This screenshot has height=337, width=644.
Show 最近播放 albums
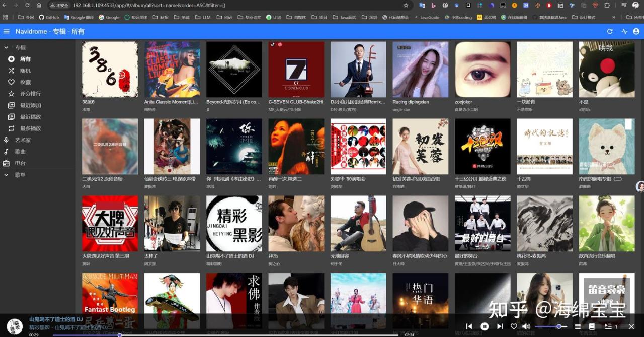coord(38,117)
